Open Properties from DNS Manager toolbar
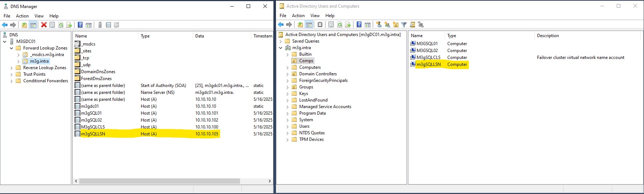This screenshot has width=644, height=194. 52,25
